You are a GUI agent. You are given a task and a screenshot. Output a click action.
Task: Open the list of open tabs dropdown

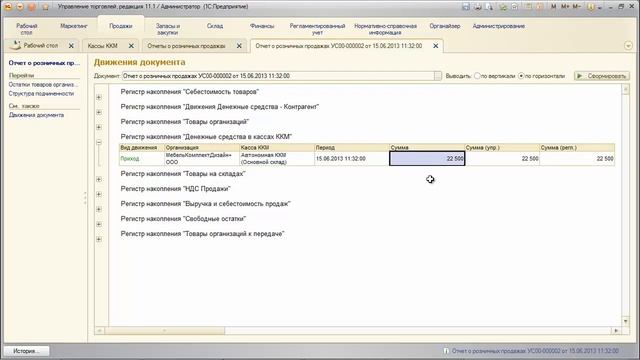click(628, 46)
